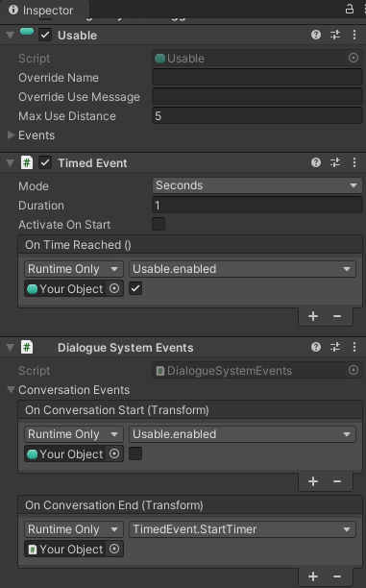Screen dimensions: 366x588
Task: Open the Mode Seconds dropdown
Action: pyautogui.click(x=256, y=185)
